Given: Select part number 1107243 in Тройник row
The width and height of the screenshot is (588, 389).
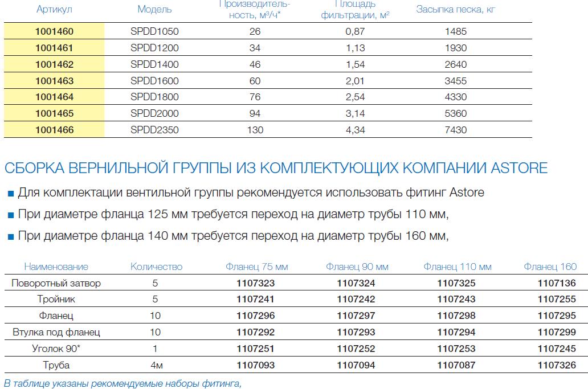Looking at the screenshot, I should [x=456, y=299].
